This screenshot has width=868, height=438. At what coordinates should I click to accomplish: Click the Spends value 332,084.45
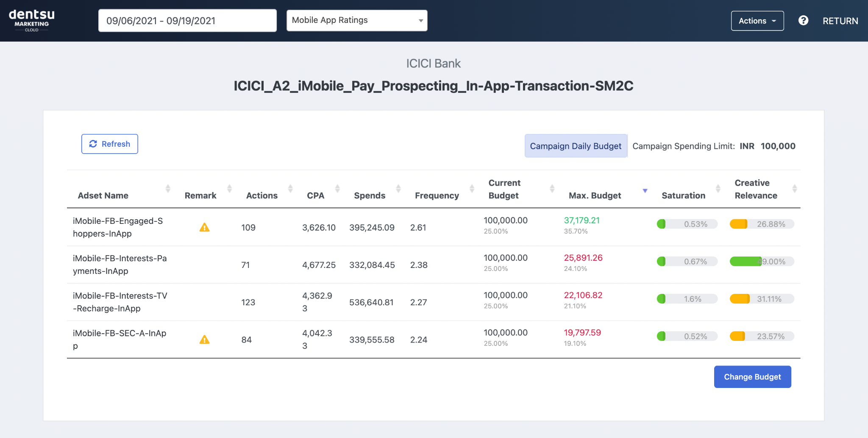[x=372, y=265]
